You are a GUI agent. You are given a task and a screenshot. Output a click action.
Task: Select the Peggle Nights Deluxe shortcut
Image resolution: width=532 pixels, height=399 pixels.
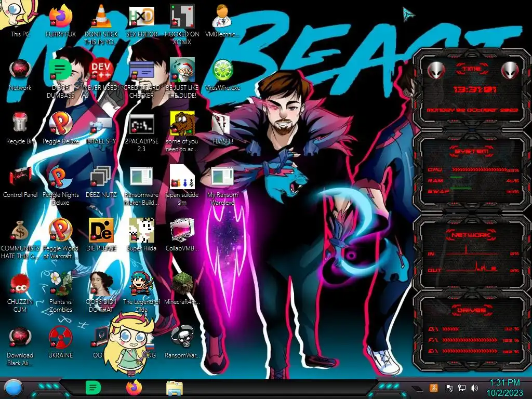[60, 186]
